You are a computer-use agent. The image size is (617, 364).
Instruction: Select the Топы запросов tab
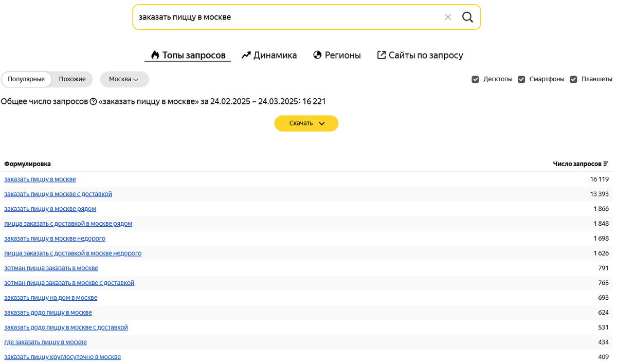coord(188,55)
